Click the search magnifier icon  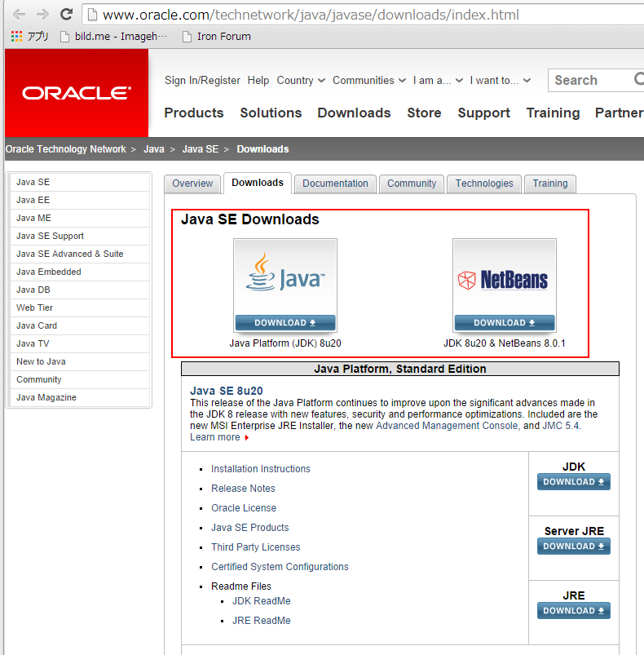pos(639,79)
